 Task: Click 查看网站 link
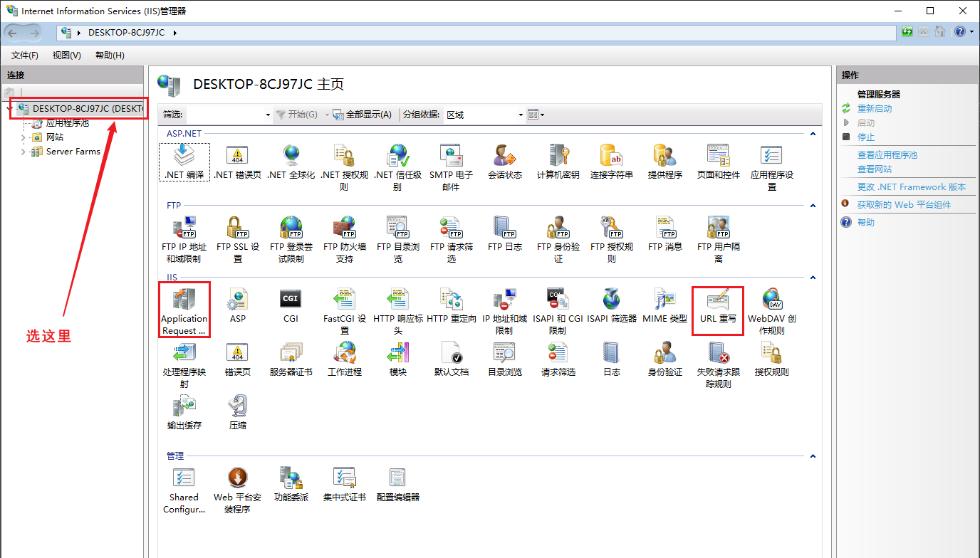pyautogui.click(x=874, y=169)
